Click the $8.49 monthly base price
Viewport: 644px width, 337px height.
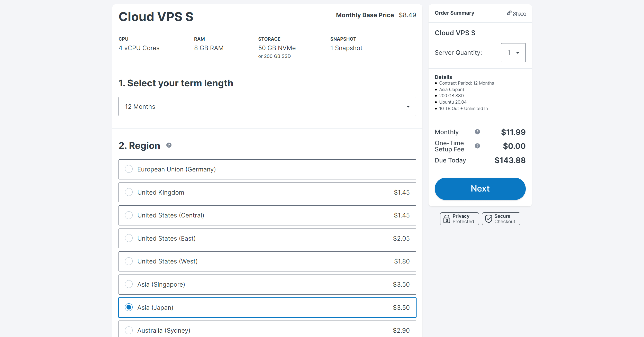[407, 15]
